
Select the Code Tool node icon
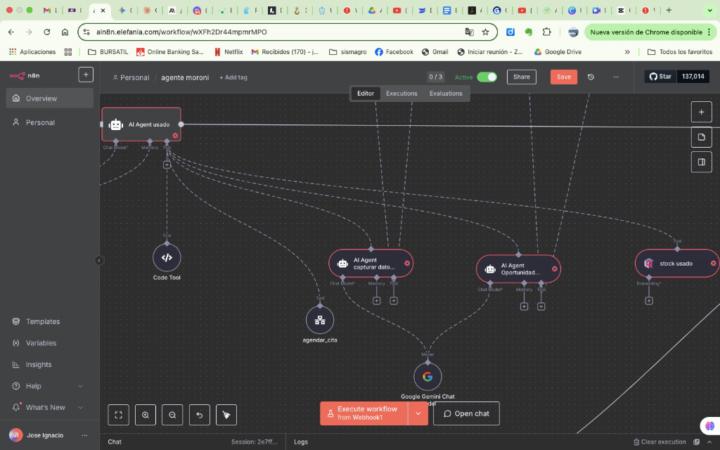pos(167,258)
